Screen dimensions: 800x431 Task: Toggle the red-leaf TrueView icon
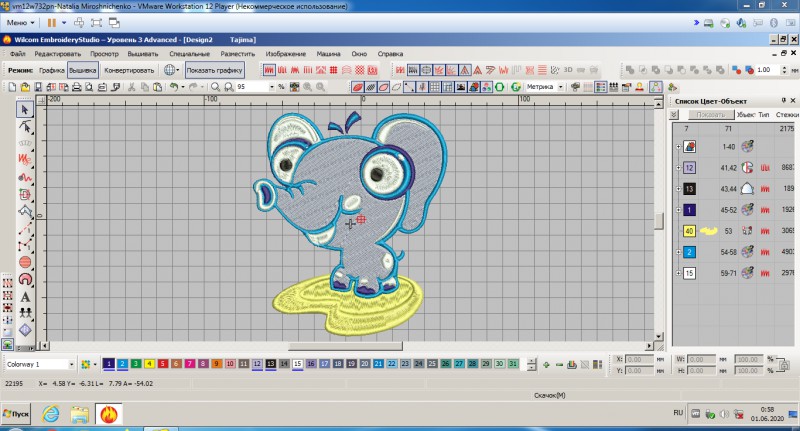click(358, 87)
